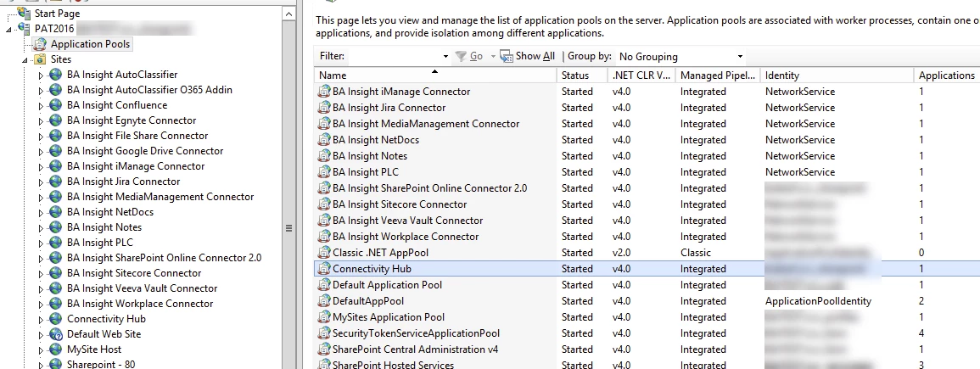Click the Show All button
The width and height of the screenshot is (980, 369).
coord(528,56)
